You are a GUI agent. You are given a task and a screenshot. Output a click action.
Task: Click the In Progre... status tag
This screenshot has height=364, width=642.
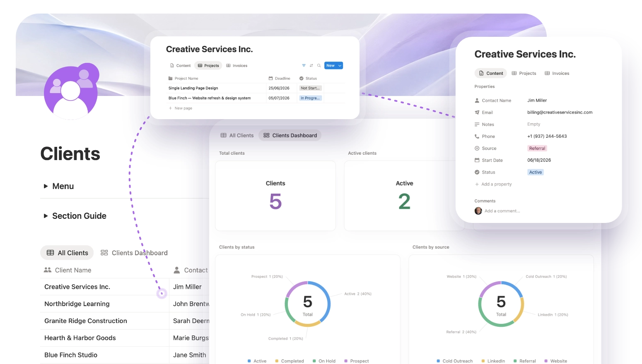coord(310,98)
